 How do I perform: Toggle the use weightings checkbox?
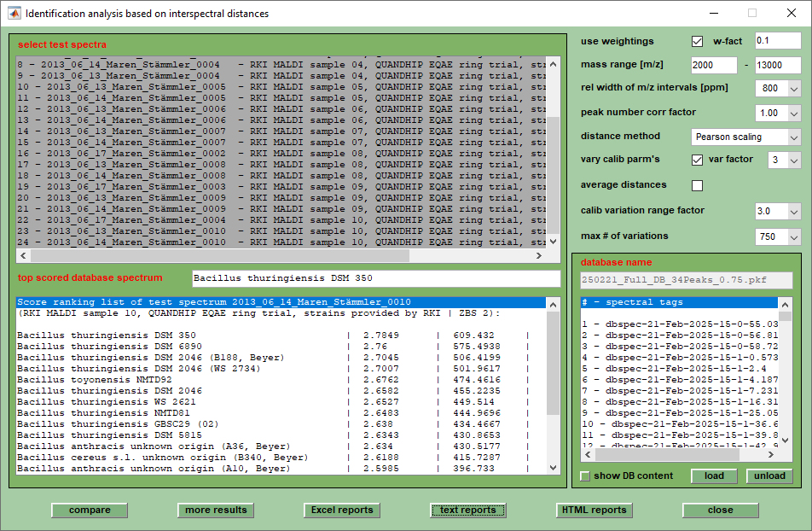(x=698, y=41)
